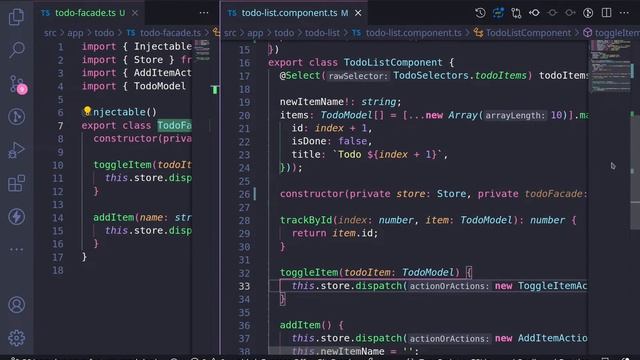This screenshot has width=640, height=360.
Task: Switch to the todo-list.component.ts tab
Action: point(289,13)
